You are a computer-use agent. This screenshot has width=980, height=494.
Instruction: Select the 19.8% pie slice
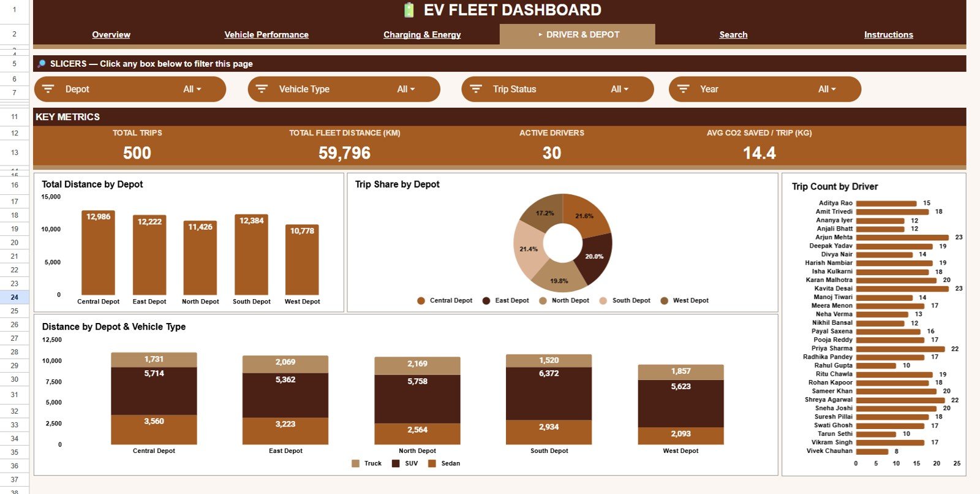[x=557, y=281]
